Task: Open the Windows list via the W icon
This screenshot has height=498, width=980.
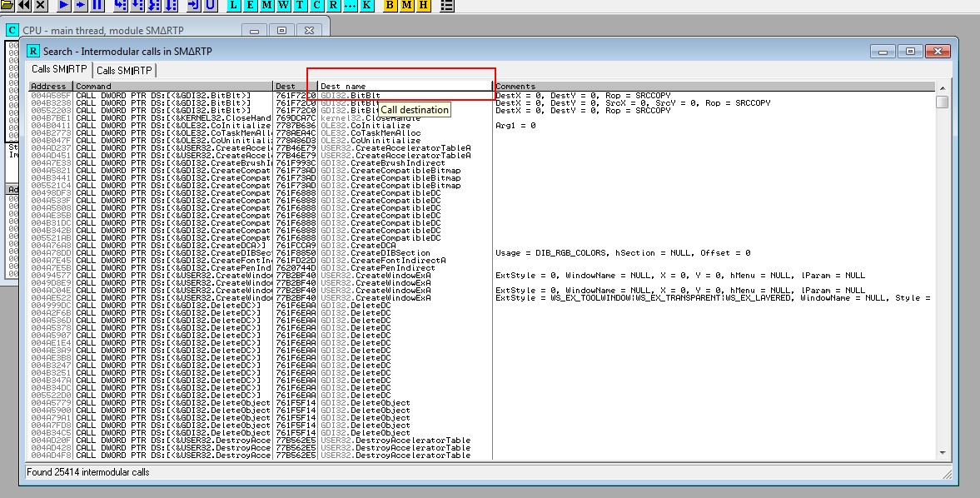Action: point(284,5)
